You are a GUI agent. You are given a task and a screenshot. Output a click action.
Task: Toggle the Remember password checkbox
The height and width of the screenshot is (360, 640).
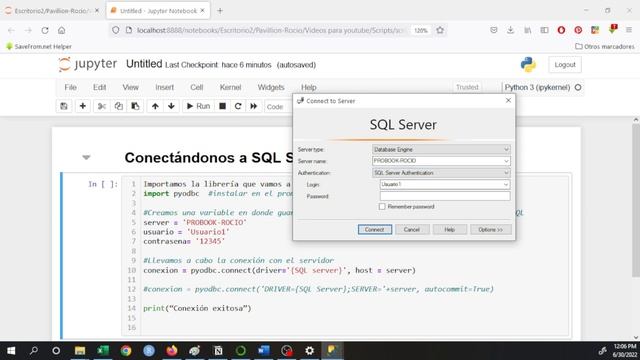point(382,207)
